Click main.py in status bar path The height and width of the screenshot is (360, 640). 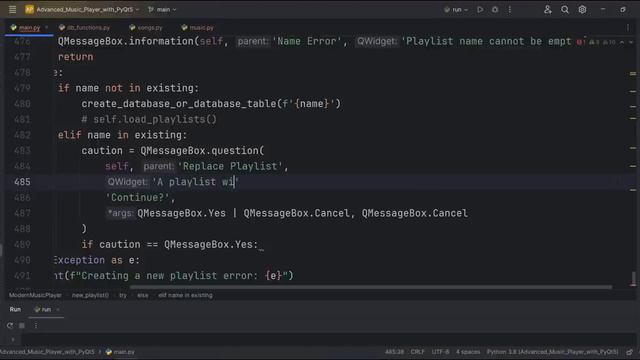[120, 352]
